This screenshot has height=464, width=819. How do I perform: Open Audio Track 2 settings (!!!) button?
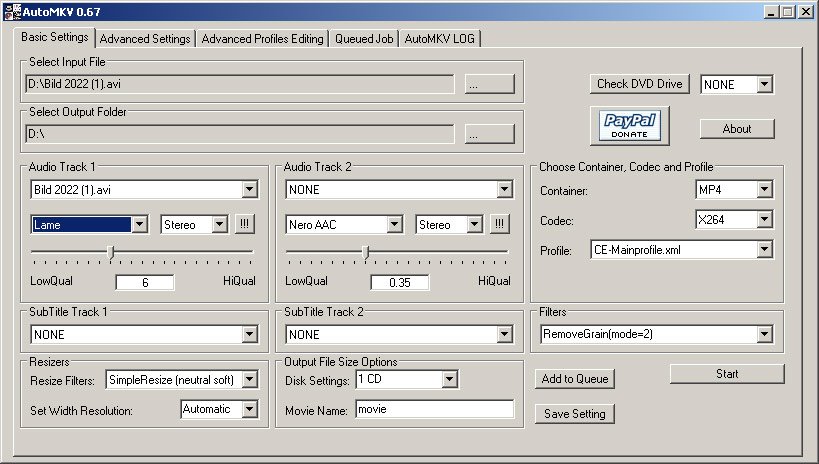(499, 224)
